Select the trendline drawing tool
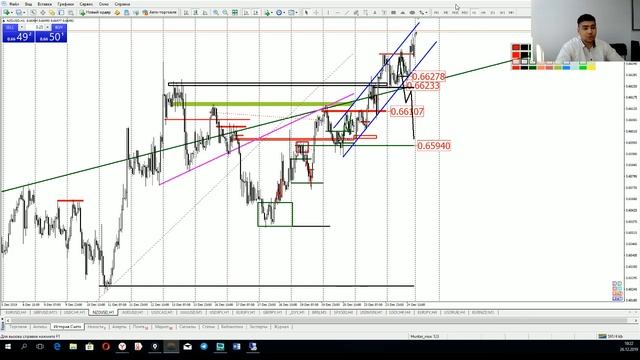This screenshot has width=640, height=360. point(347,12)
